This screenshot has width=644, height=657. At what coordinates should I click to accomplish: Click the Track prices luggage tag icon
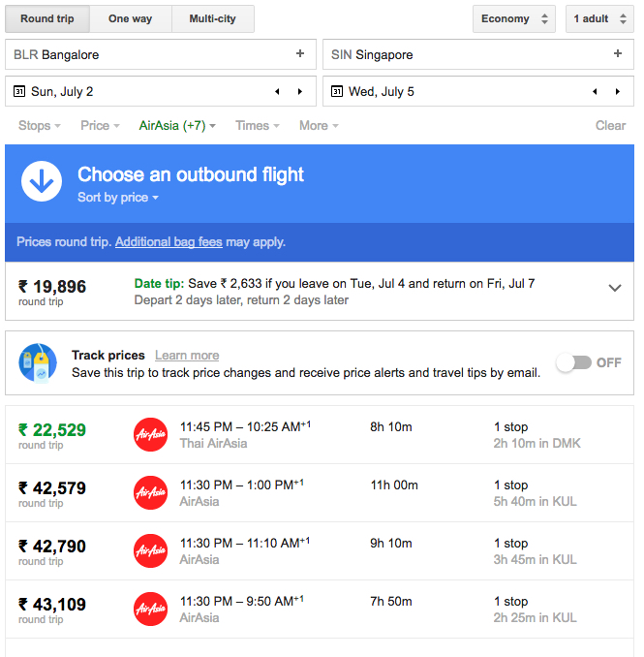tap(38, 362)
